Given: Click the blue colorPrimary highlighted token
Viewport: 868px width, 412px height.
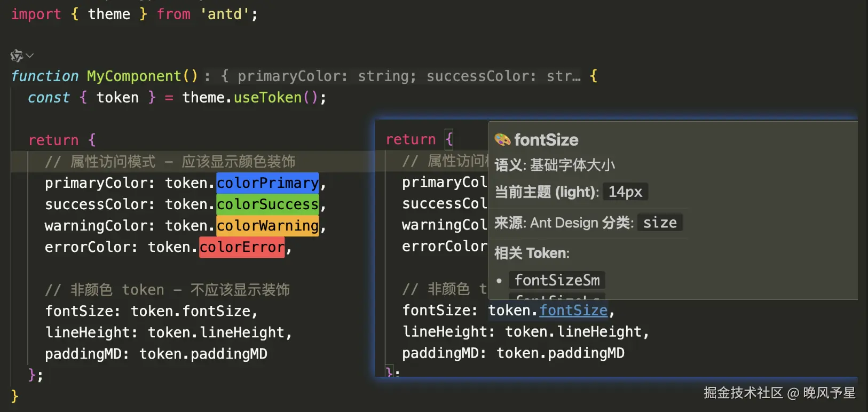Looking at the screenshot, I should click(267, 183).
